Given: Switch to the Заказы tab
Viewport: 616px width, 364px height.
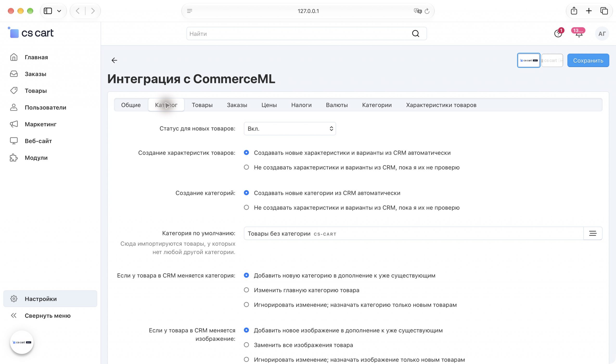Looking at the screenshot, I should [x=237, y=105].
